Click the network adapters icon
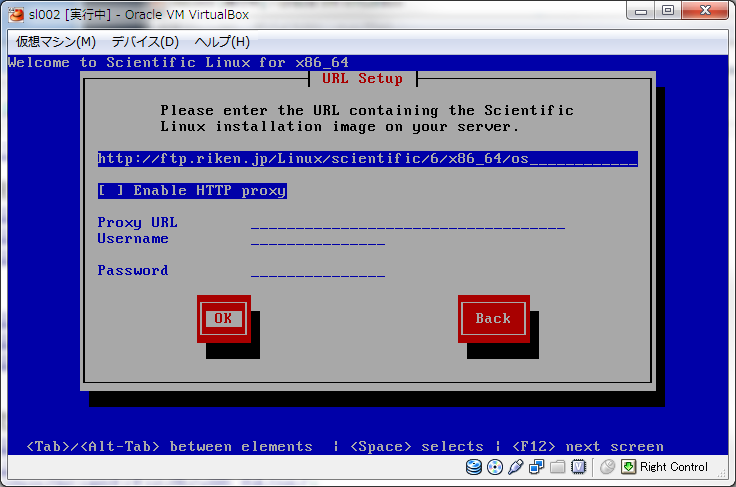This screenshot has height=487, width=736. click(x=536, y=467)
